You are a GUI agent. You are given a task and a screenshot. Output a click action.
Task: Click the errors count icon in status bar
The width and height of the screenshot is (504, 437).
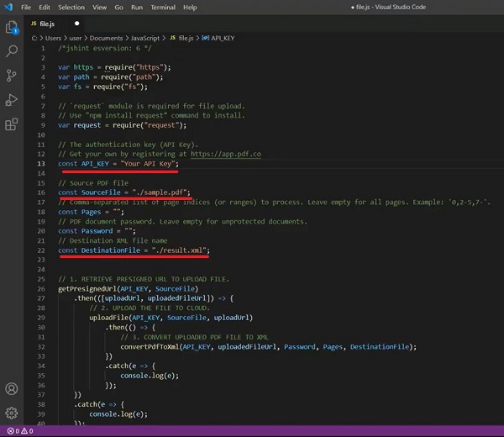pos(13,431)
